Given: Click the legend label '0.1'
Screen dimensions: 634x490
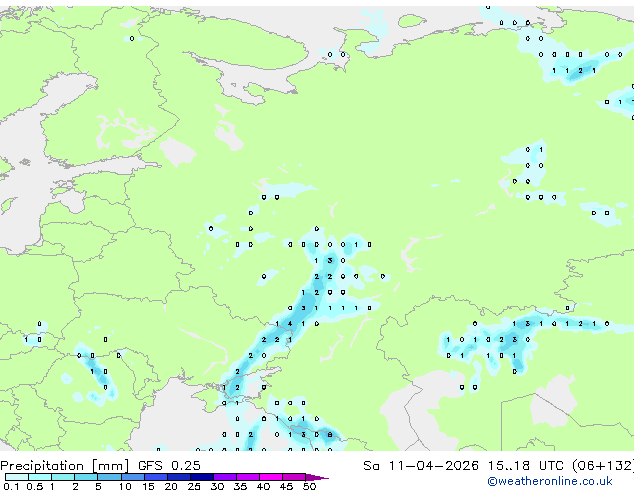Looking at the screenshot, I should pyautogui.click(x=11, y=486).
